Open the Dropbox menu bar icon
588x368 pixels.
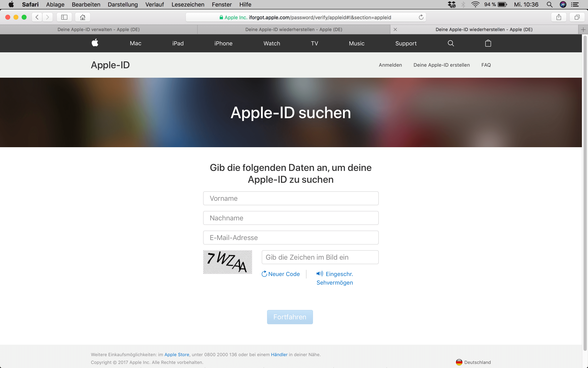(x=452, y=4)
